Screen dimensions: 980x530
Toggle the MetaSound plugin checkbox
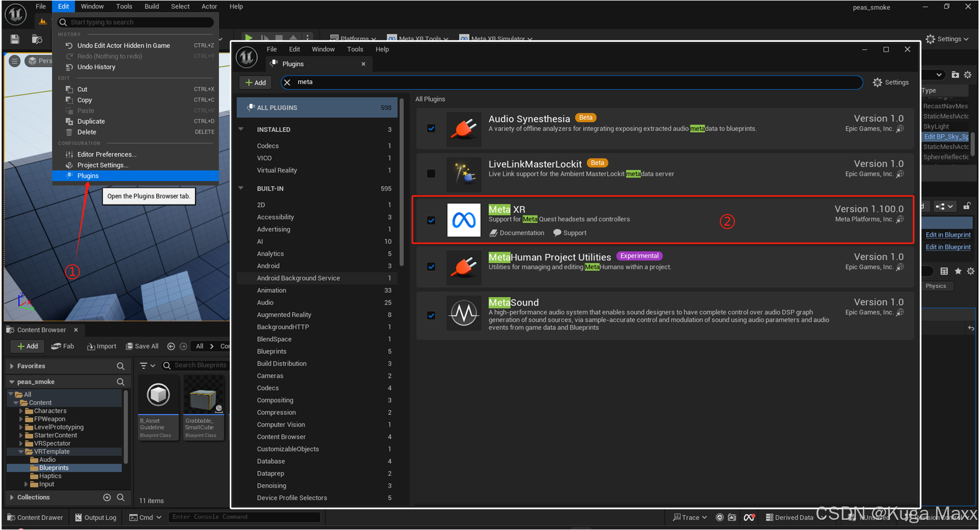click(431, 315)
